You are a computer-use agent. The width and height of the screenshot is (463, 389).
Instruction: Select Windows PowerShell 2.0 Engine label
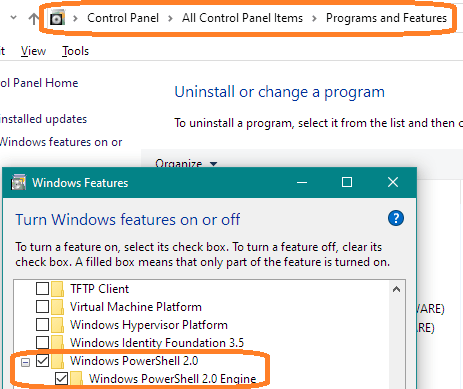pos(172,379)
